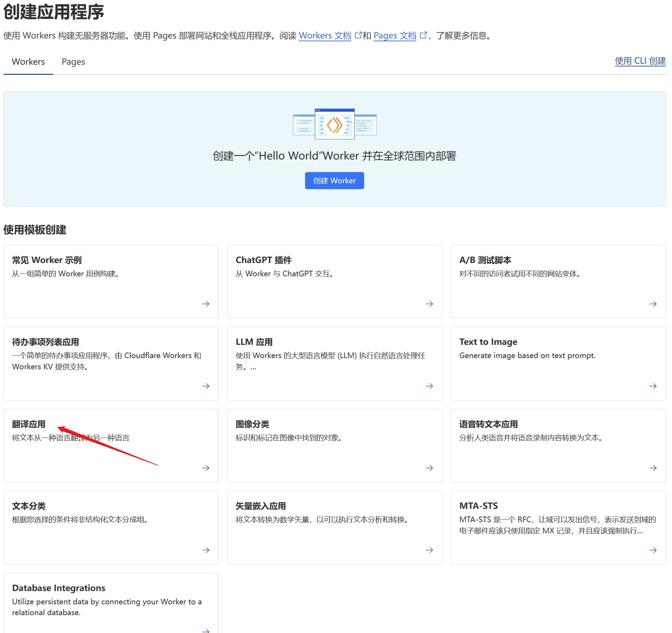This screenshot has width=672, height=633.
Task: Click arrow icon on 图像分类 card
Action: click(429, 468)
